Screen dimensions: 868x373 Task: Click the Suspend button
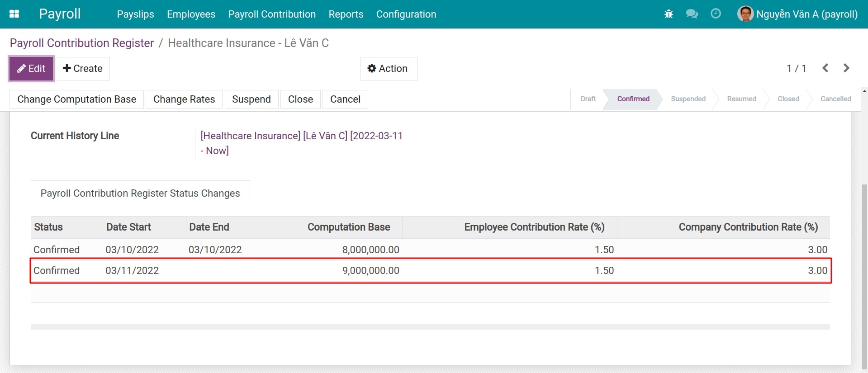251,99
